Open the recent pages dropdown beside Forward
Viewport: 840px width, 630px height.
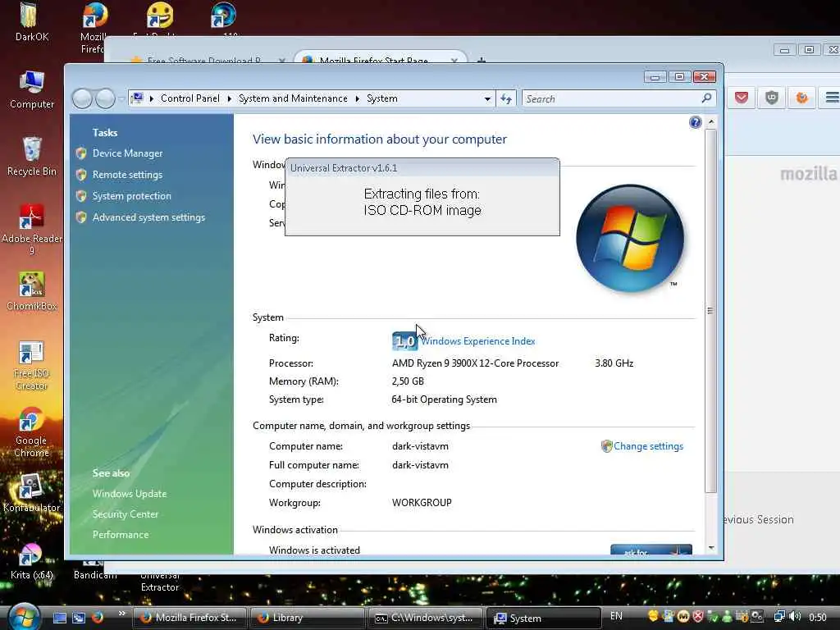[121, 98]
